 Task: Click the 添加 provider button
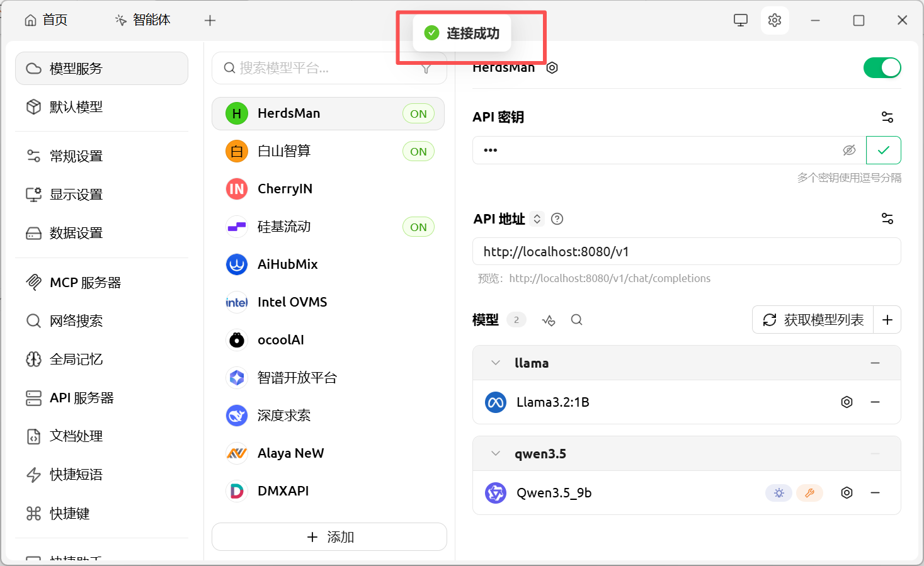pyautogui.click(x=329, y=537)
